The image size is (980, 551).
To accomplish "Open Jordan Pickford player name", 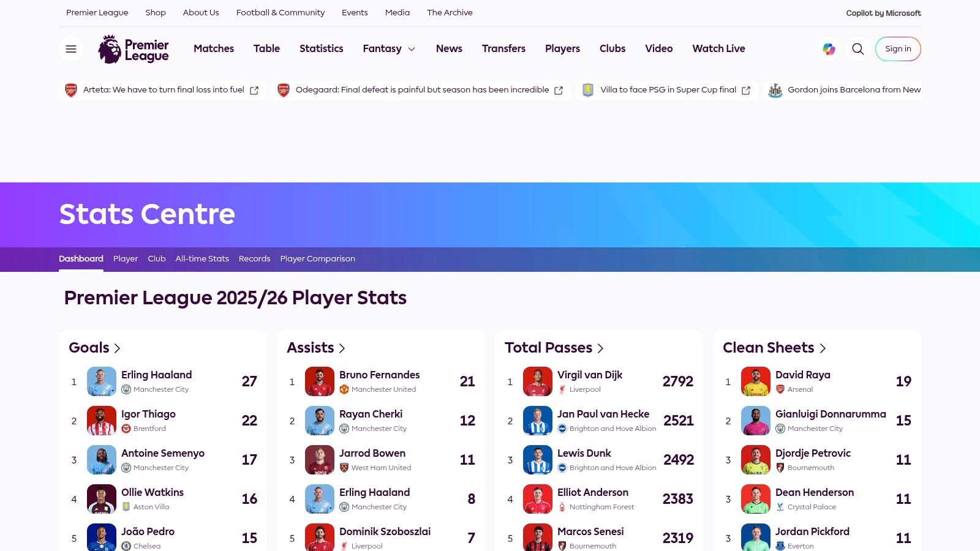I will pos(812,532).
